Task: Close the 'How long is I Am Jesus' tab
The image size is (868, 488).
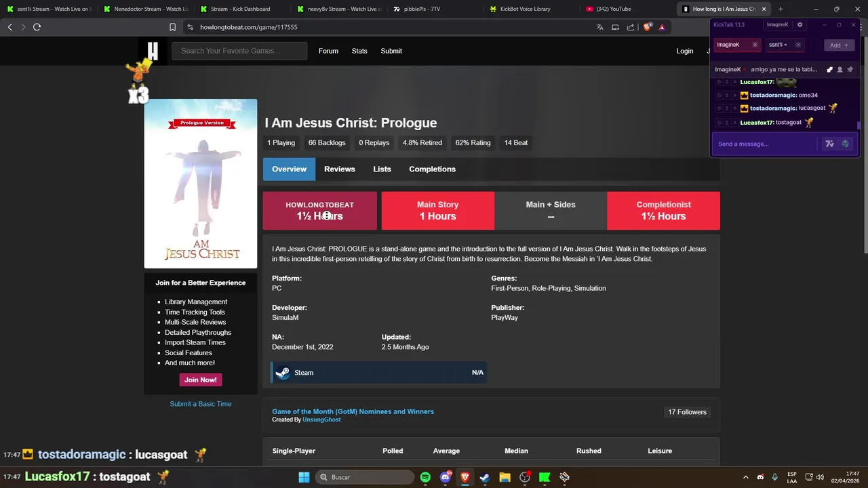Action: pyautogui.click(x=764, y=9)
